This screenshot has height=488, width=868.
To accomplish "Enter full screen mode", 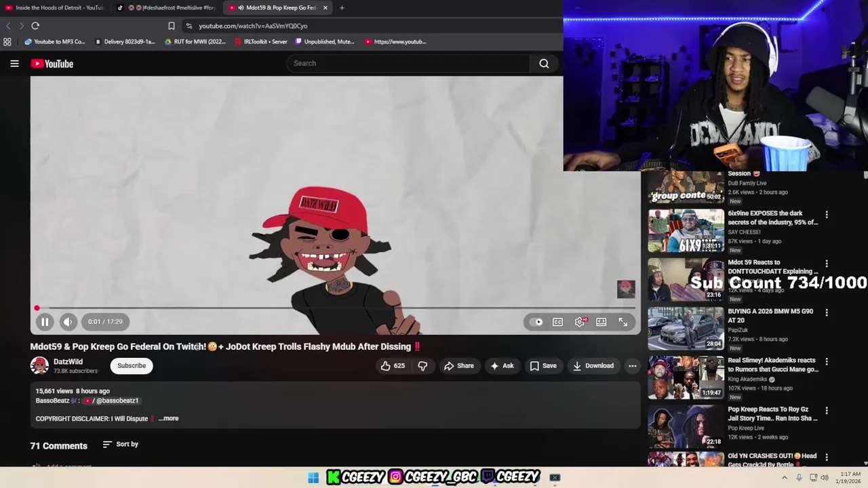I will pyautogui.click(x=623, y=322).
